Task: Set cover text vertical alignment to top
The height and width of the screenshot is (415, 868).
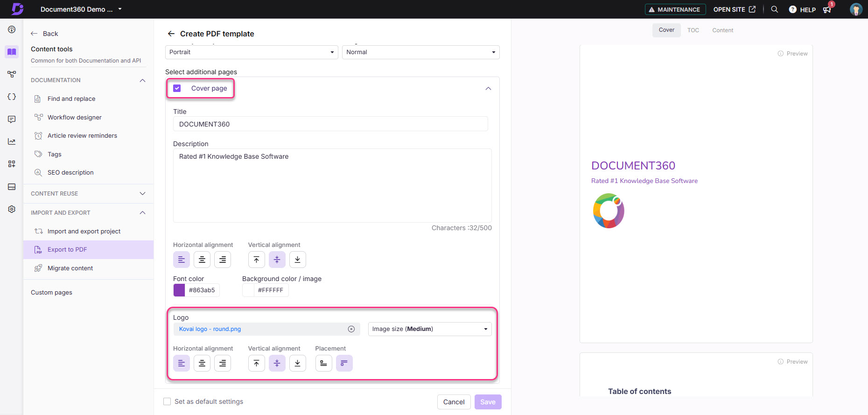Action: pos(257,260)
